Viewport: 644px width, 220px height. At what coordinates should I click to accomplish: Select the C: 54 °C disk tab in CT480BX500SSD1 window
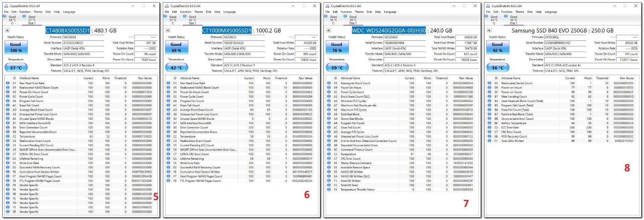tap(12, 20)
